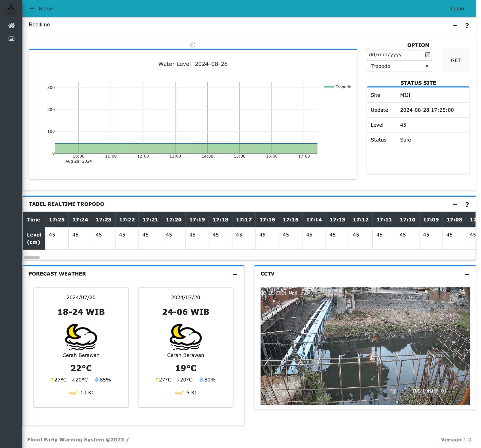The width and height of the screenshot is (481, 448).
Task: Toggle the hamburger sidebar menu
Action: (x=32, y=9)
